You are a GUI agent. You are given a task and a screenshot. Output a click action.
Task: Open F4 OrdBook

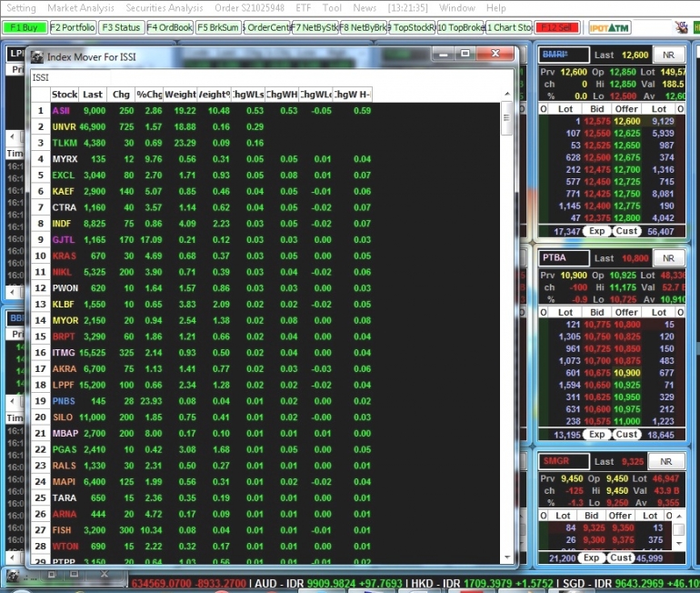pyautogui.click(x=169, y=27)
